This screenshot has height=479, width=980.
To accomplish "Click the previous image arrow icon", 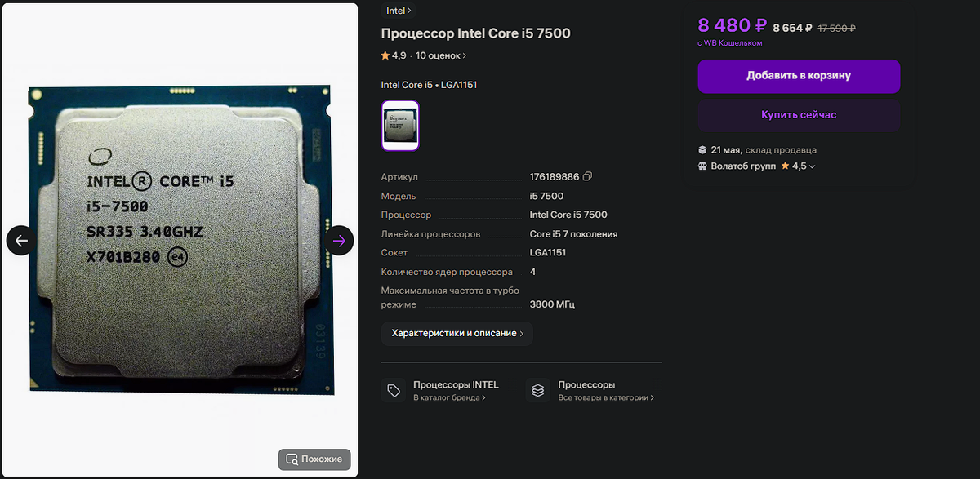I will click(x=21, y=241).
